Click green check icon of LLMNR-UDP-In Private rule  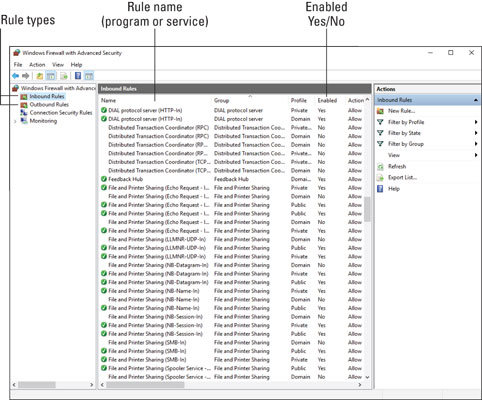(x=104, y=256)
